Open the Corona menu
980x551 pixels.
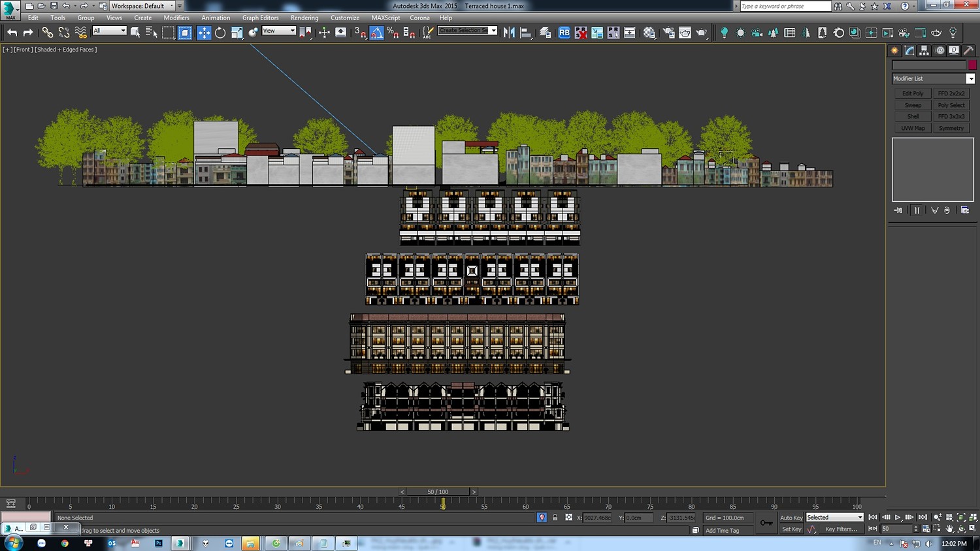(419, 18)
